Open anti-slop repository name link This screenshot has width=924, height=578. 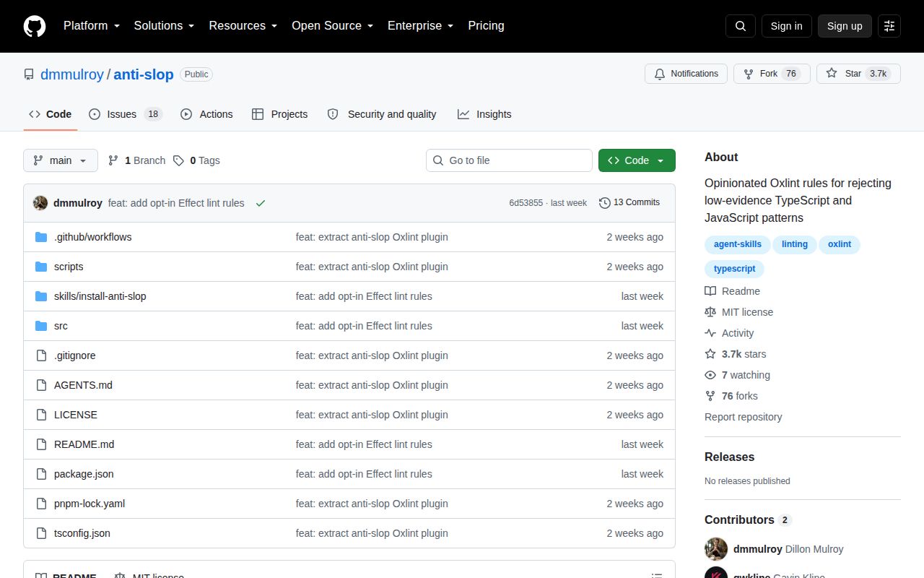click(144, 74)
